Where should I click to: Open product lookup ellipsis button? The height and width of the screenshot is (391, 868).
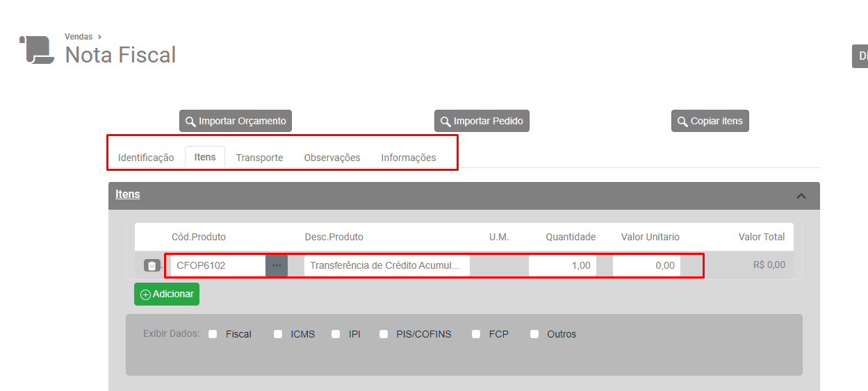[x=277, y=265]
